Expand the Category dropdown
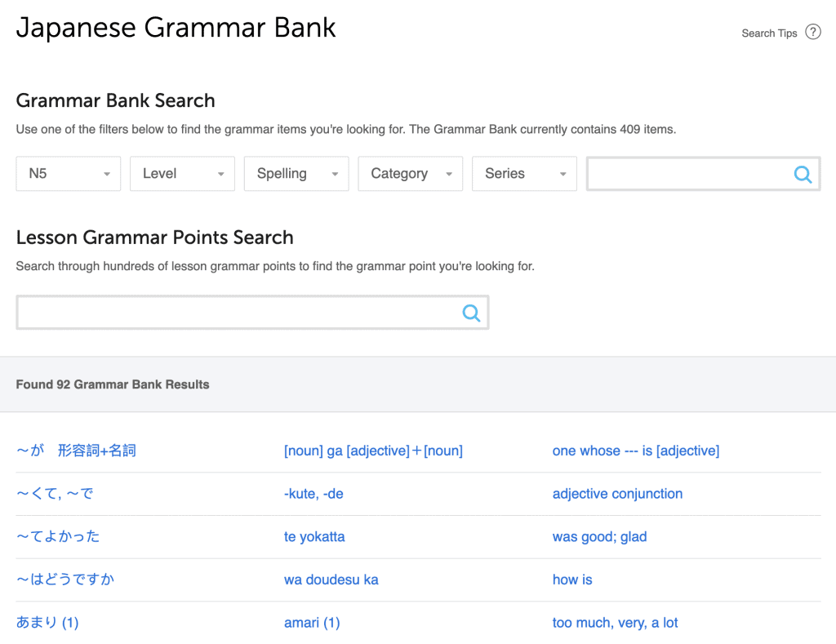This screenshot has width=836, height=644. [x=410, y=174]
